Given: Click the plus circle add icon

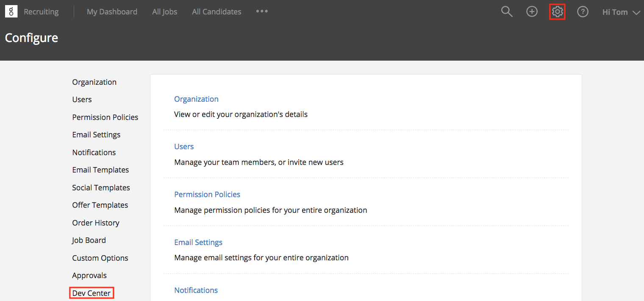Looking at the screenshot, I should (532, 12).
